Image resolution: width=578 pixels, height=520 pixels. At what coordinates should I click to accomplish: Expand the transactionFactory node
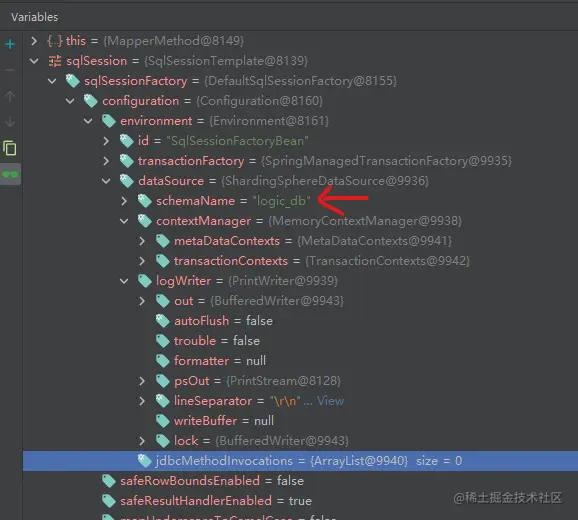[106, 161]
